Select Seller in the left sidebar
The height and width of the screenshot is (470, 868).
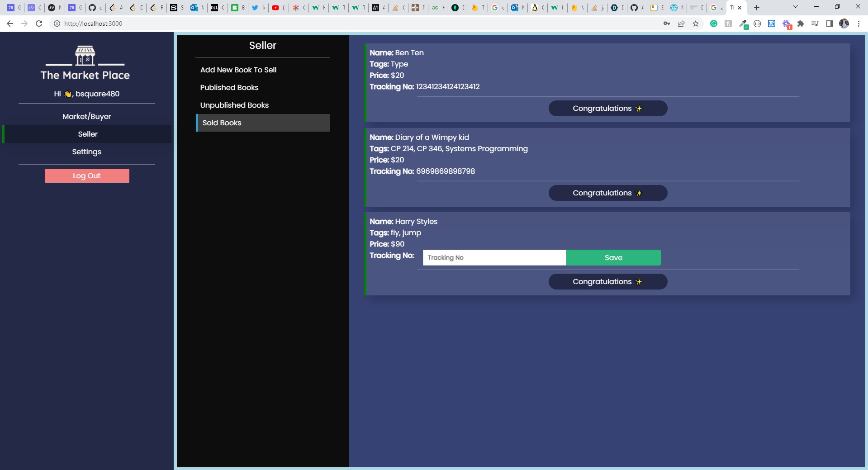tap(88, 134)
